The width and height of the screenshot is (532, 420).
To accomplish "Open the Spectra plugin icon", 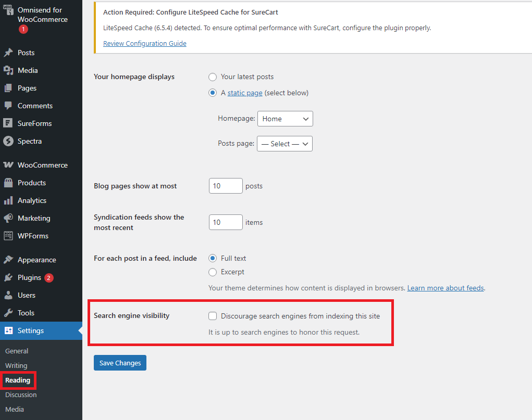I will coord(8,141).
